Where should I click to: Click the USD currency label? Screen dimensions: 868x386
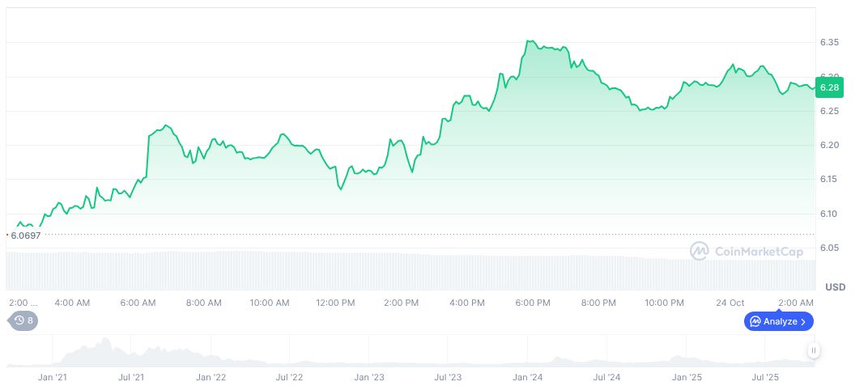tap(835, 287)
